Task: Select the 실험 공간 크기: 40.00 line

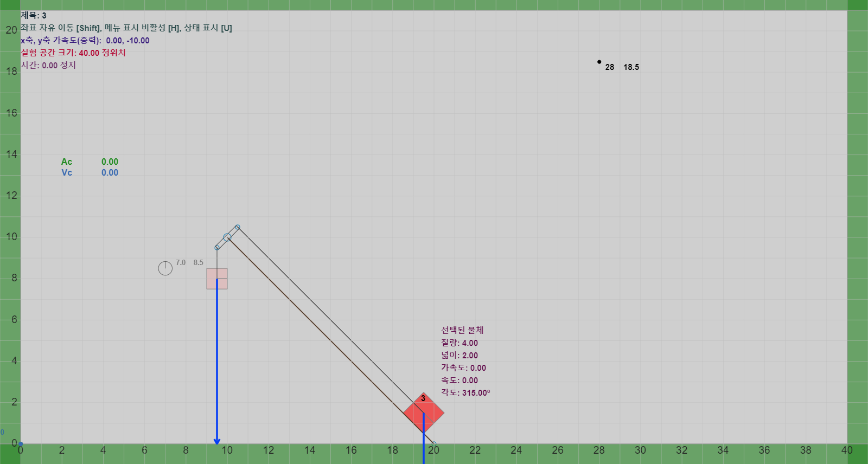Action: coord(73,53)
